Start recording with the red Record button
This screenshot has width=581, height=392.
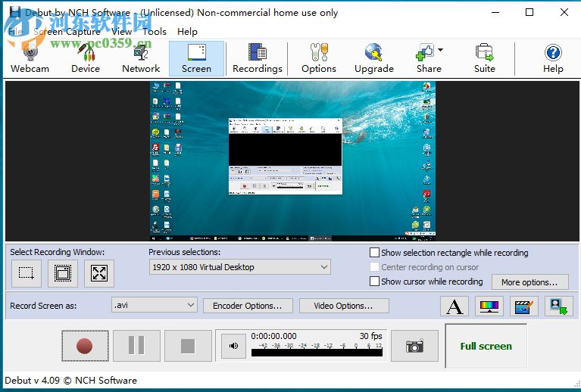tap(85, 346)
